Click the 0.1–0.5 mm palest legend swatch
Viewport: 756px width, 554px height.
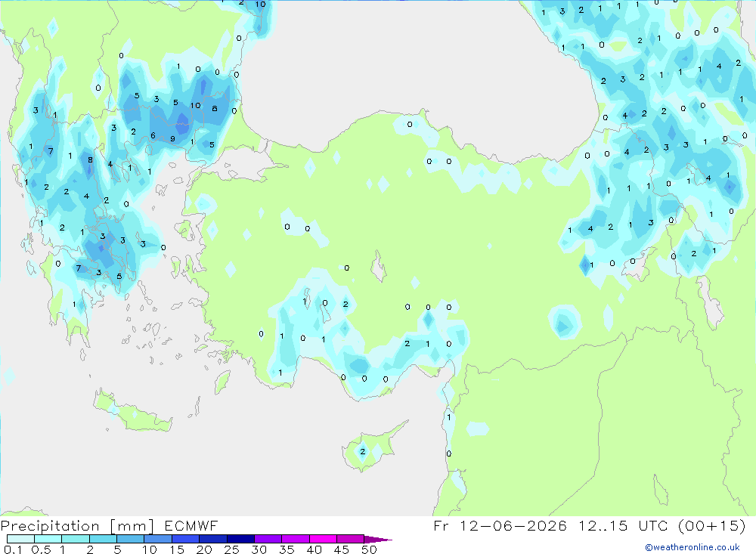(x=20, y=539)
